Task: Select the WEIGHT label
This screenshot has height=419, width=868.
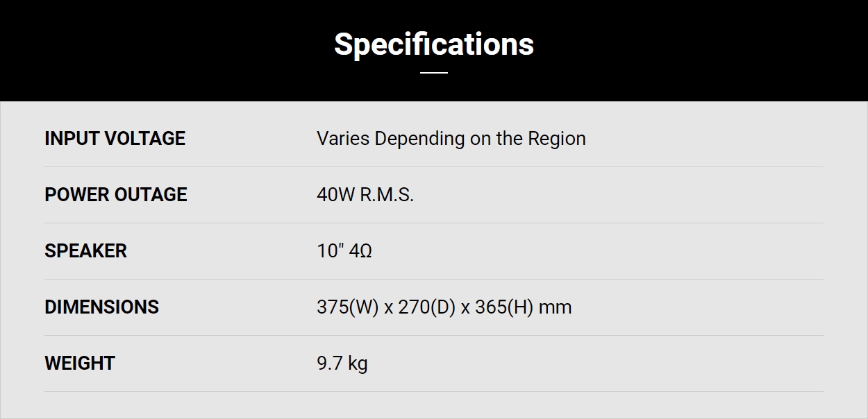Action: click(79, 363)
